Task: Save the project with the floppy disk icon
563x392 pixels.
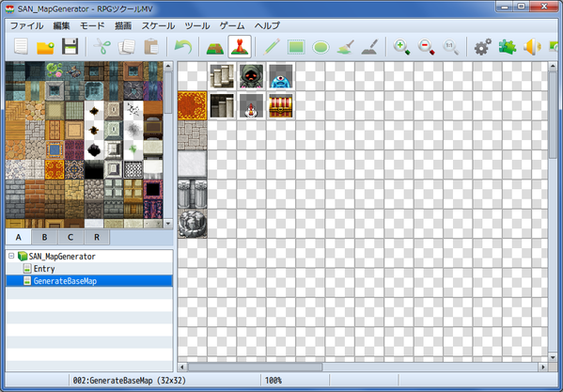Action: tap(70, 47)
